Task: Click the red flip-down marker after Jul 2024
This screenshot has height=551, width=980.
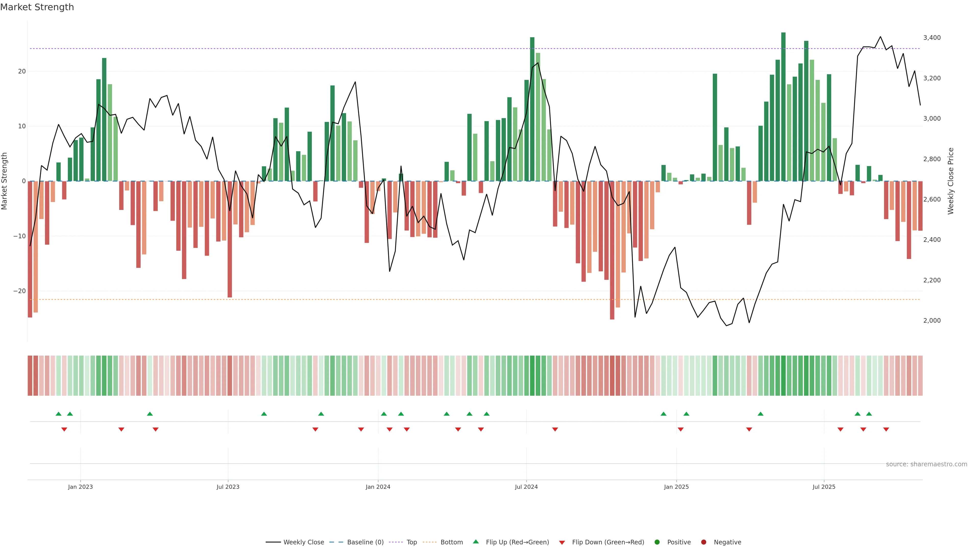Action: point(555,429)
